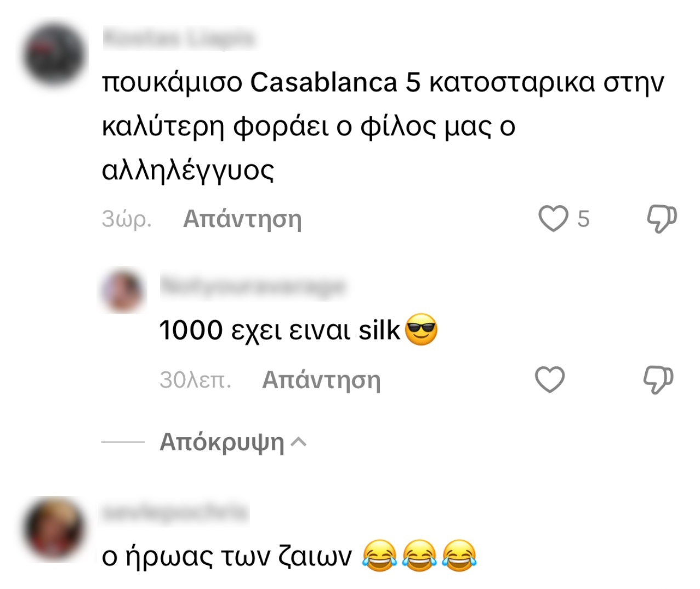Click Απάντηση under the silk reply

coord(321,380)
